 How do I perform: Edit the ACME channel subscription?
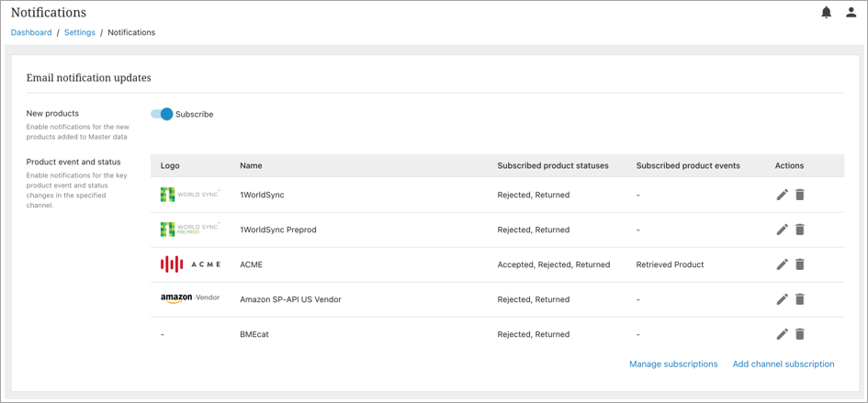(782, 264)
